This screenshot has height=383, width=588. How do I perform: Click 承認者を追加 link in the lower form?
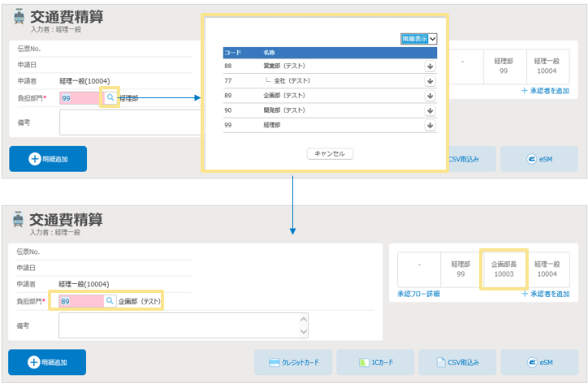545,294
